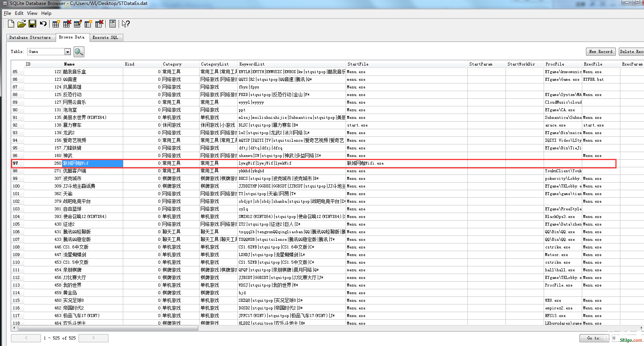Click the Name cell QQ音速
This screenshot has height=346, width=644.
pos(93,79)
